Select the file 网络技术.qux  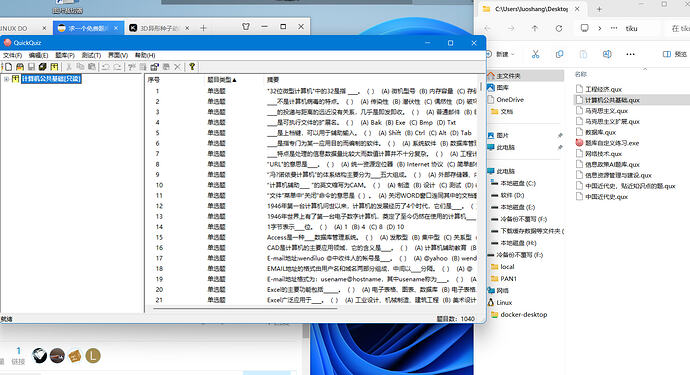[598, 154]
